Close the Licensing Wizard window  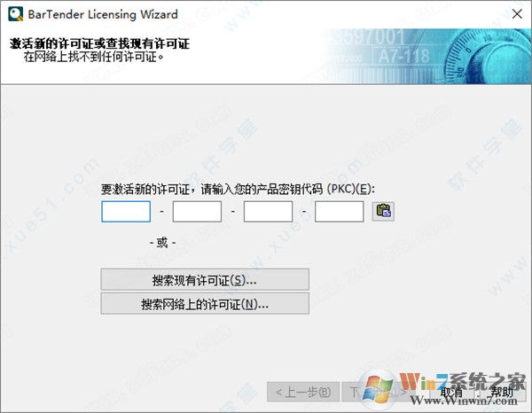[x=517, y=14]
